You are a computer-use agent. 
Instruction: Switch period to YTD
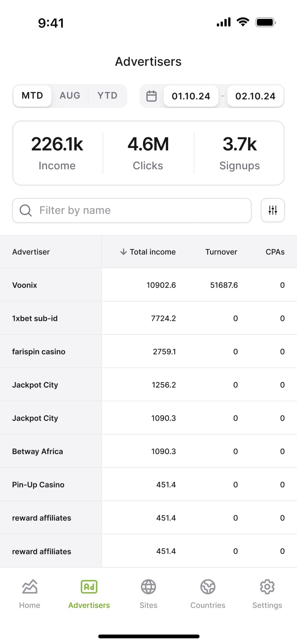107,96
